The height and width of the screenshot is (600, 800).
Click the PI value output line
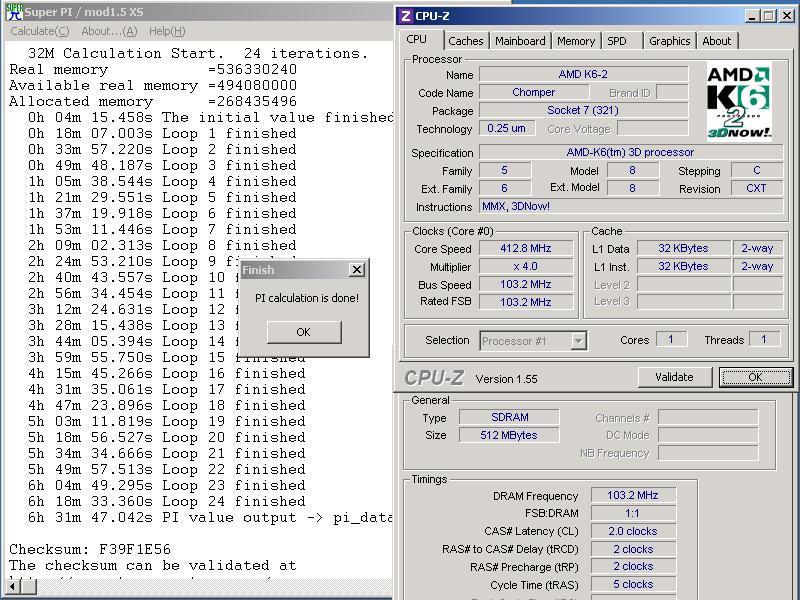click(x=210, y=517)
